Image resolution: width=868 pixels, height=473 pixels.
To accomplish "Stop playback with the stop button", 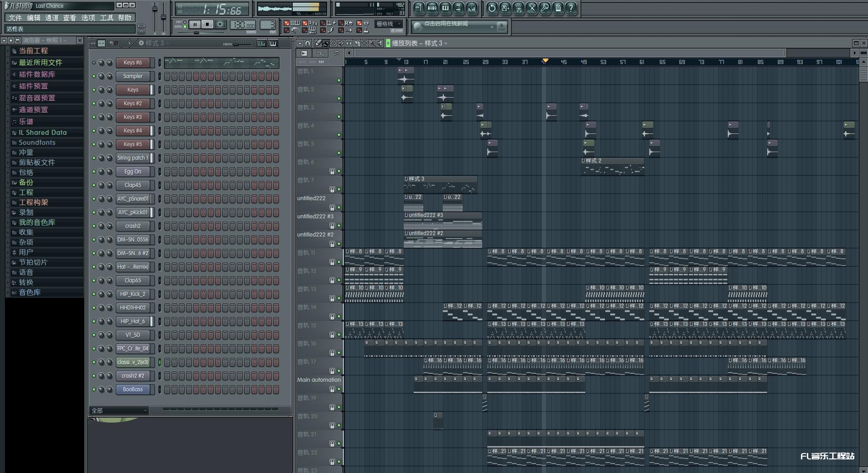I will (207, 24).
